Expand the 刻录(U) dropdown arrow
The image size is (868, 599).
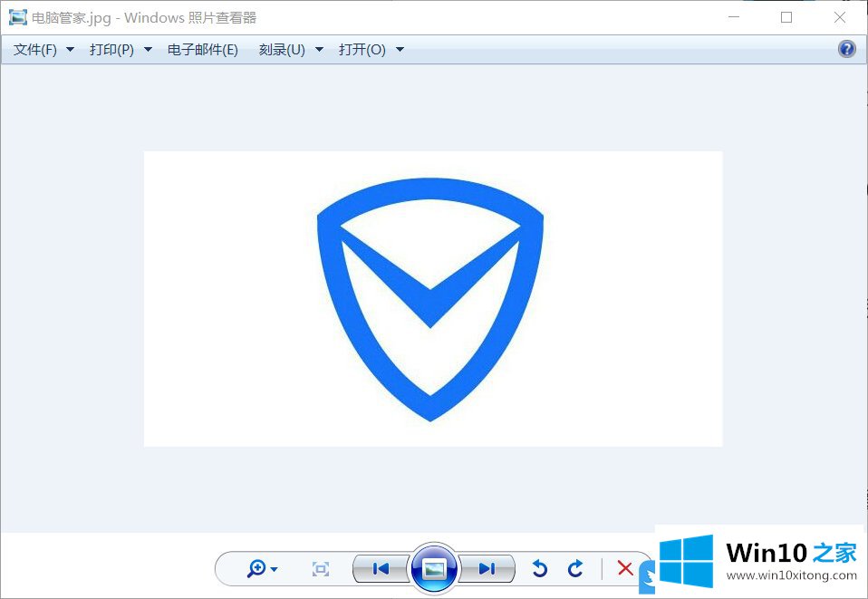320,50
